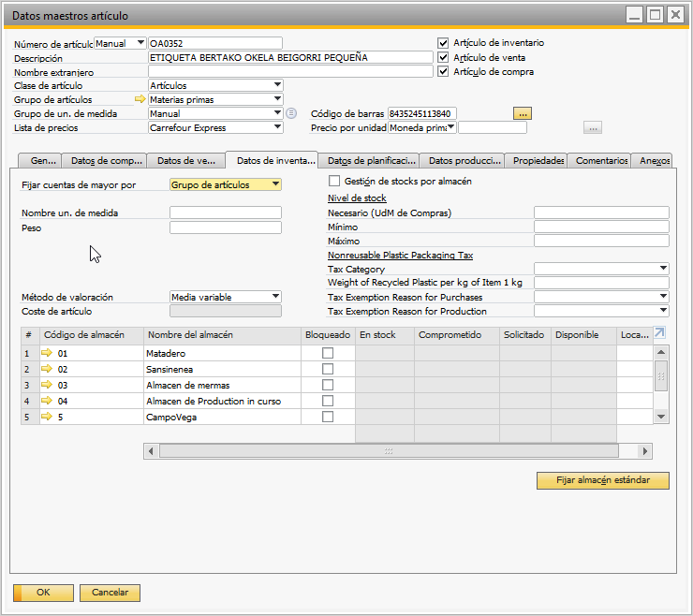Switch to the General tab
Viewport: 693px width, 616px height.
pyautogui.click(x=39, y=160)
